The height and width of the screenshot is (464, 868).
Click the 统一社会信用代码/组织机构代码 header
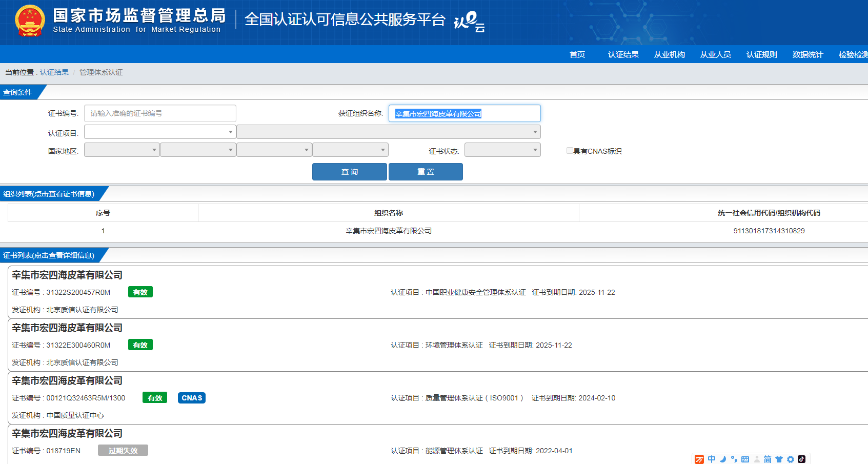pyautogui.click(x=769, y=213)
